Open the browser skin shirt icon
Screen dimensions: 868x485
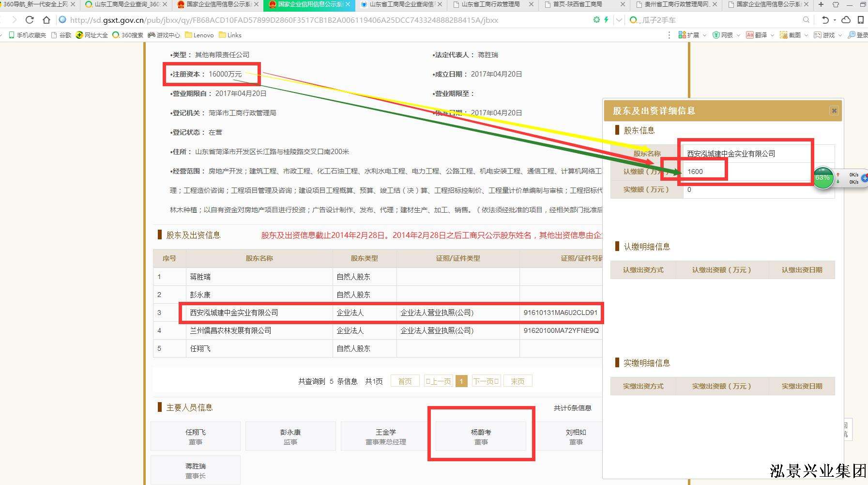tap(836, 4)
